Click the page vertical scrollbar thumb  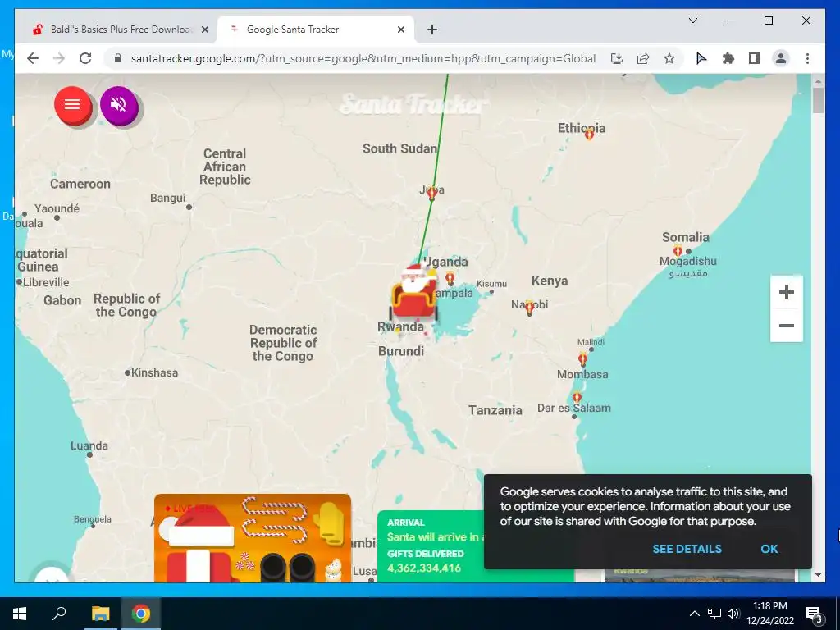point(818,100)
